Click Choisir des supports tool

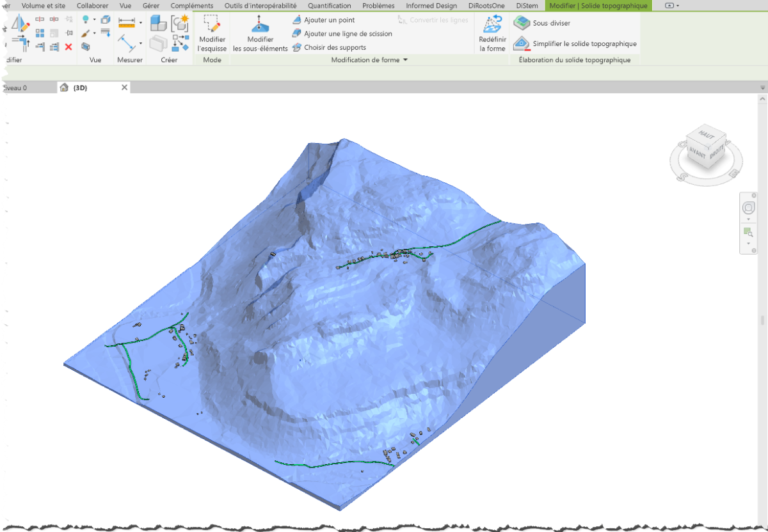coord(335,47)
